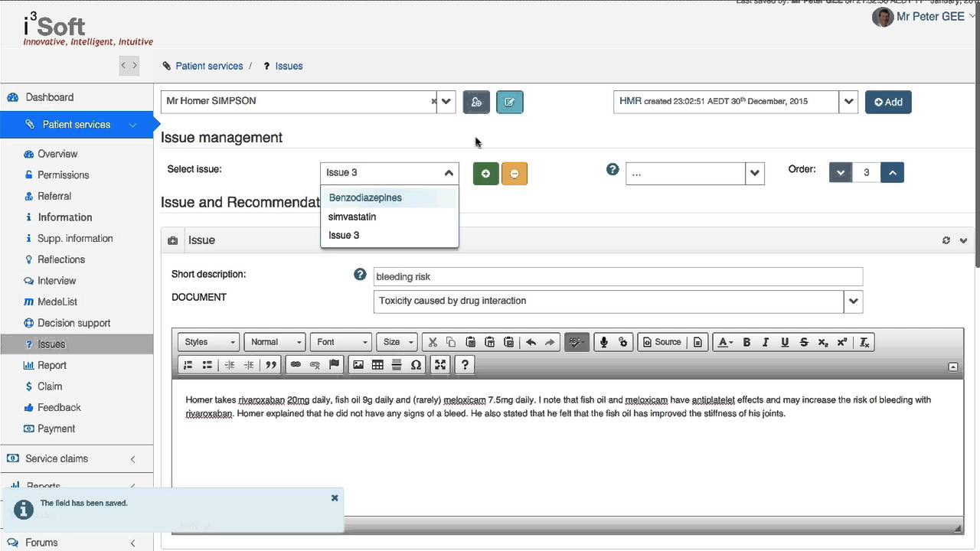
Task: Click the block quote icon
Action: 271,365
